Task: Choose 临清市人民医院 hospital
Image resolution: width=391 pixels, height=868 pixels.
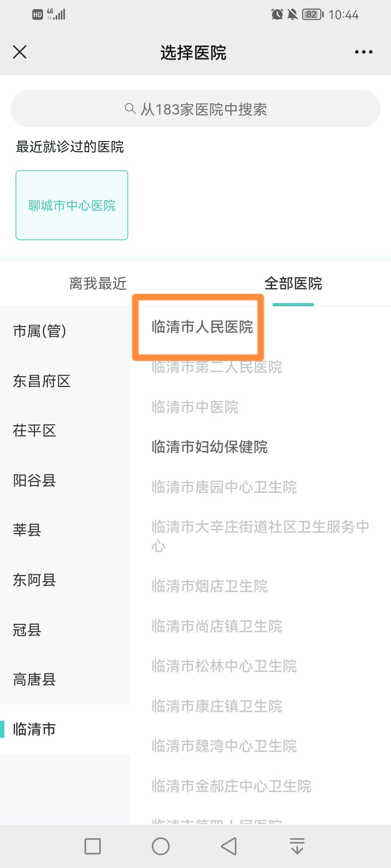Action: point(202,327)
